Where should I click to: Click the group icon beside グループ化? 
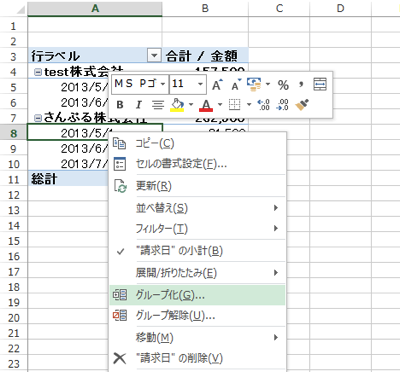(120, 295)
